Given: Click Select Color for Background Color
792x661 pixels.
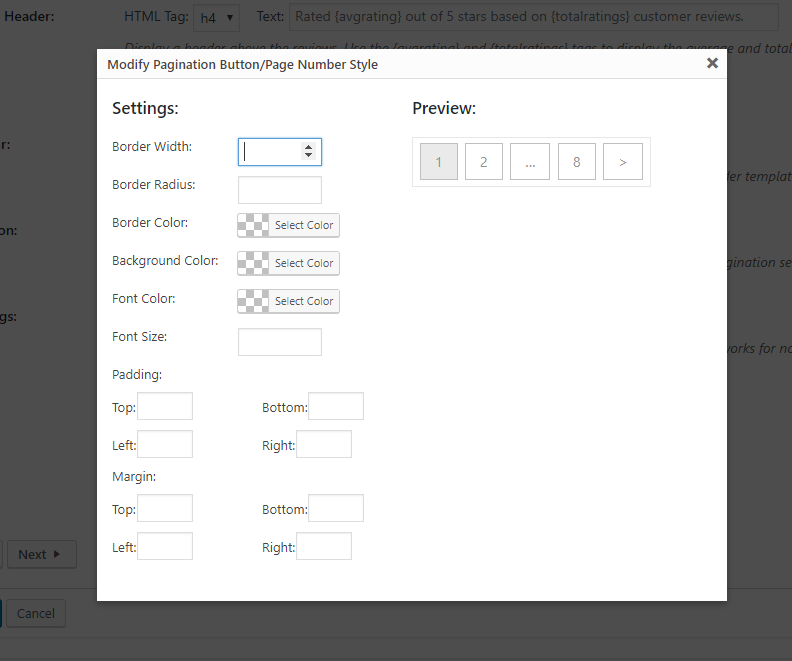Looking at the screenshot, I should pyautogui.click(x=304, y=263).
